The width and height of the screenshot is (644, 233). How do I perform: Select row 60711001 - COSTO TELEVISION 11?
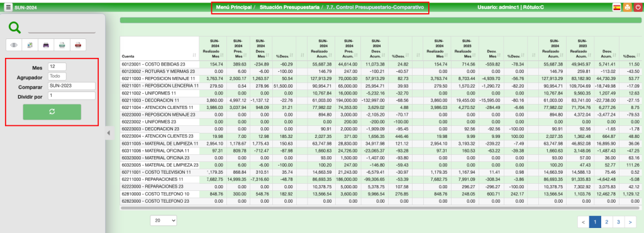pos(380,172)
